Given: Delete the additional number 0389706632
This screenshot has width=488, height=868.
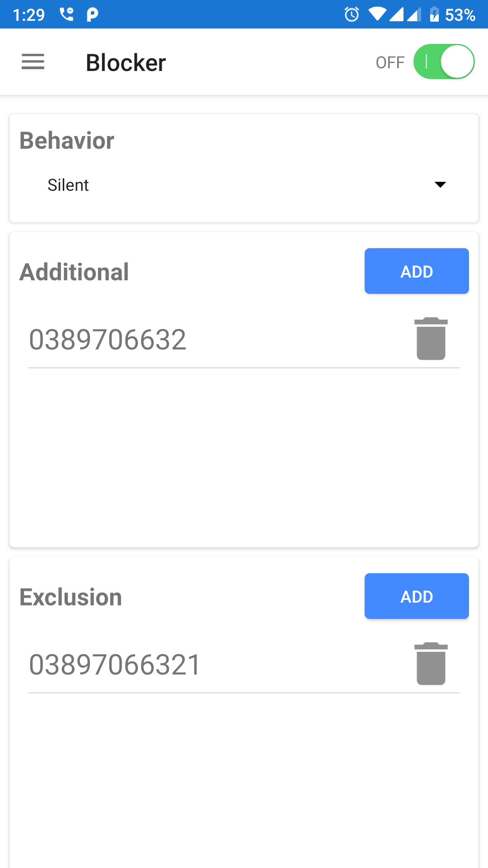Looking at the screenshot, I should [431, 339].
